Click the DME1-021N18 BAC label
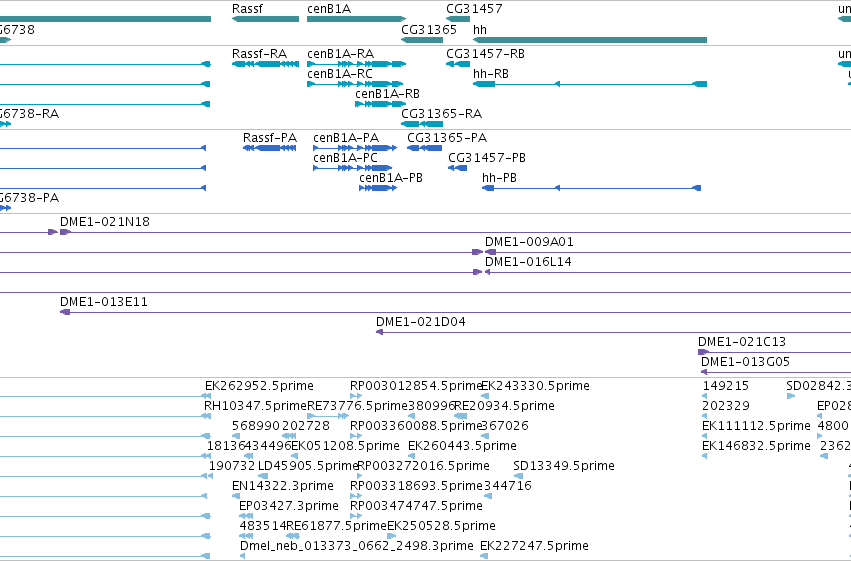The width and height of the screenshot is (851, 561). coord(105,222)
